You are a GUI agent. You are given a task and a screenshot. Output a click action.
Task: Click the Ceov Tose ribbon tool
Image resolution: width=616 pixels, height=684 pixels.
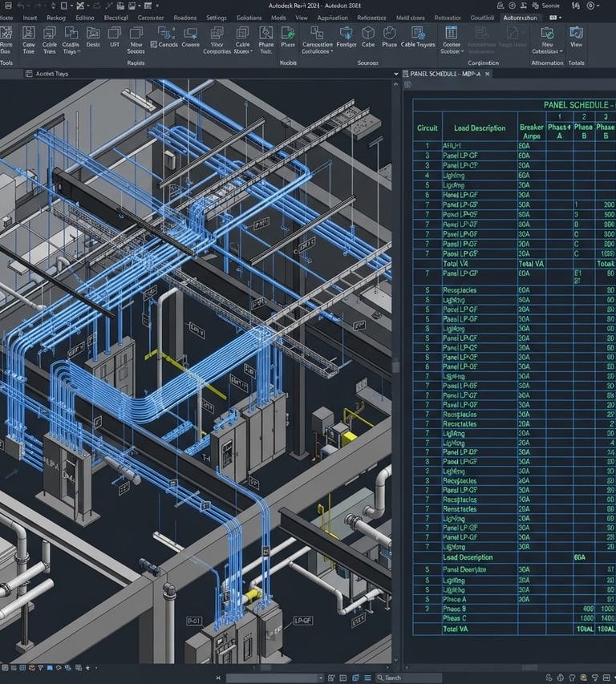28,40
